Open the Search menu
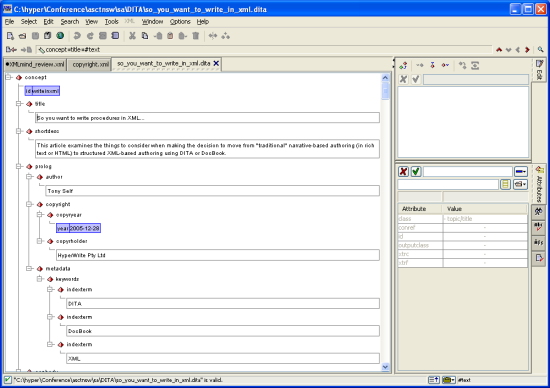Image resolution: width=550 pixels, height=388 pixels. 70,22
